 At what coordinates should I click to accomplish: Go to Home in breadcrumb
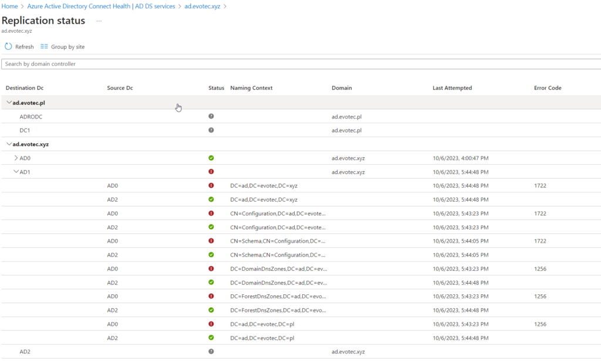click(x=9, y=6)
